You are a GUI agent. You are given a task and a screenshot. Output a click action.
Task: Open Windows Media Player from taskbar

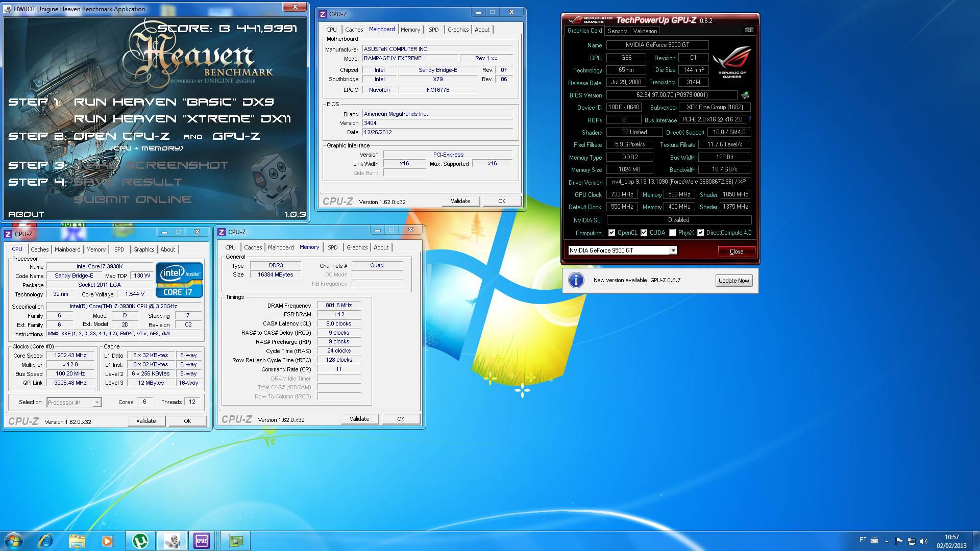click(107, 540)
